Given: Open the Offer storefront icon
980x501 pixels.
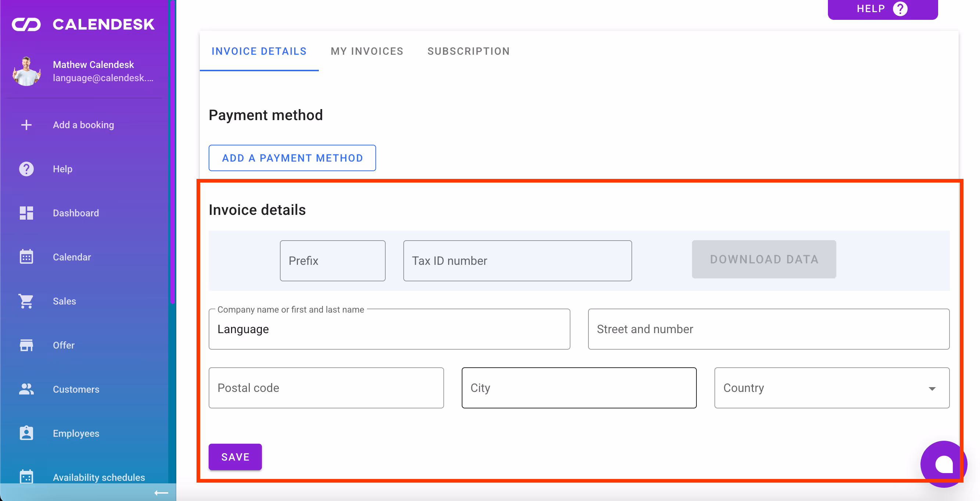Looking at the screenshot, I should click(26, 345).
